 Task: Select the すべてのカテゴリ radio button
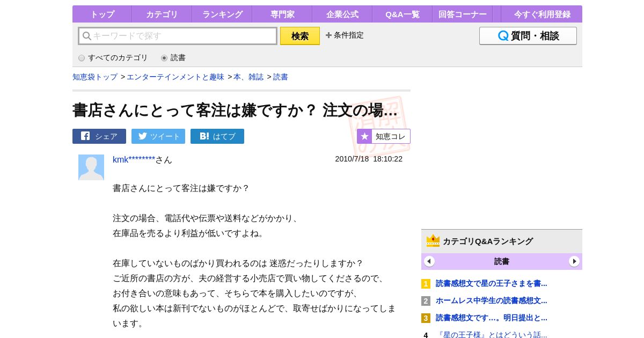pos(82,58)
